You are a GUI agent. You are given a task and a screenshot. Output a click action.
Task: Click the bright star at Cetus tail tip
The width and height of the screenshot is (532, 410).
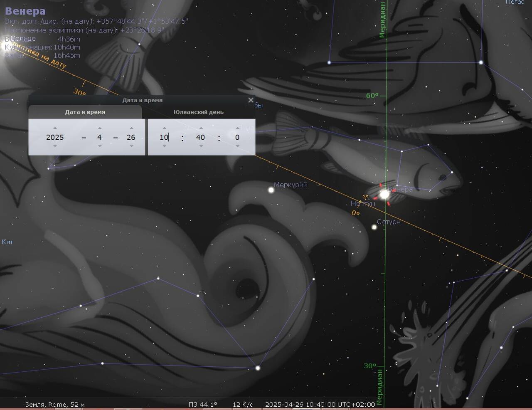[258, 368]
